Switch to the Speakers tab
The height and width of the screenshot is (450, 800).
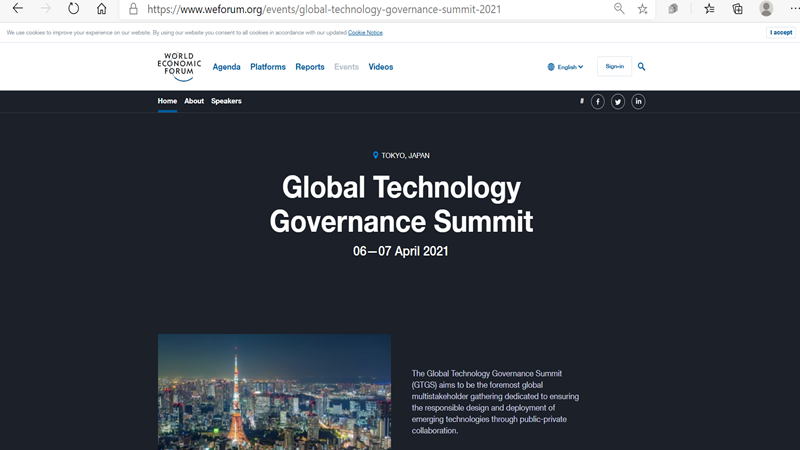pyautogui.click(x=226, y=101)
